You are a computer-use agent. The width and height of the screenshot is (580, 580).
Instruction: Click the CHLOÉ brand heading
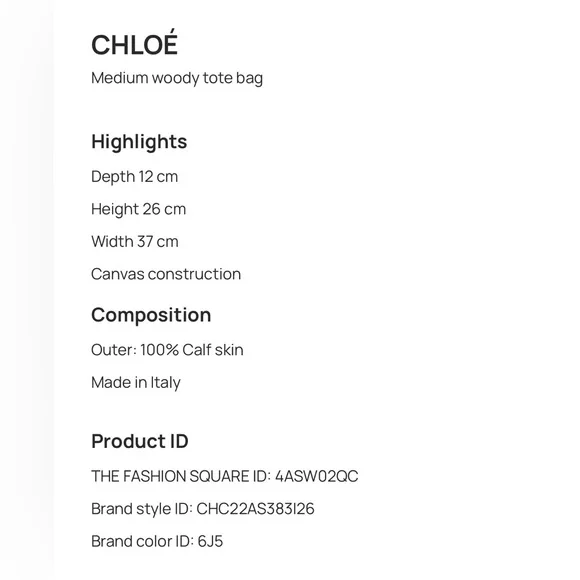coord(134,43)
